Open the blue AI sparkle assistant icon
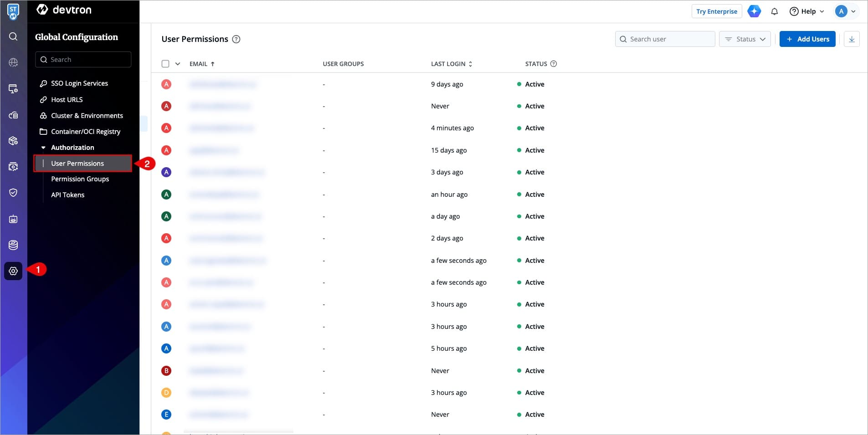 (754, 11)
